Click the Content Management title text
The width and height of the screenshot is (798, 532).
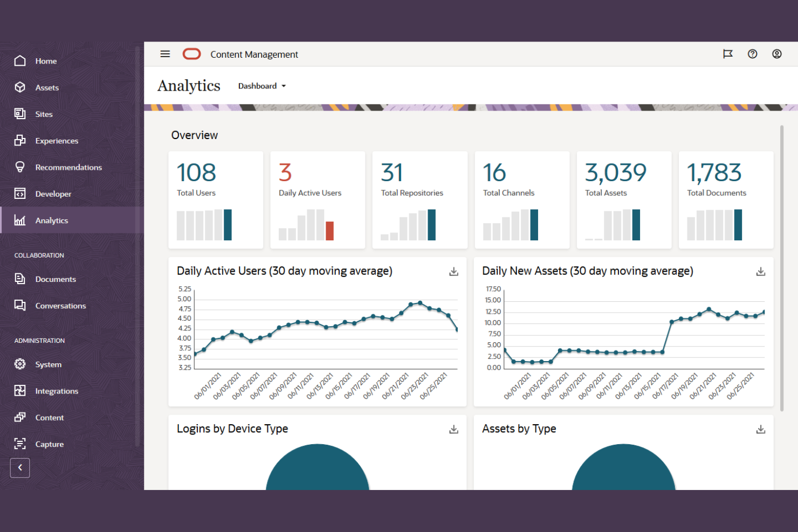254,54
